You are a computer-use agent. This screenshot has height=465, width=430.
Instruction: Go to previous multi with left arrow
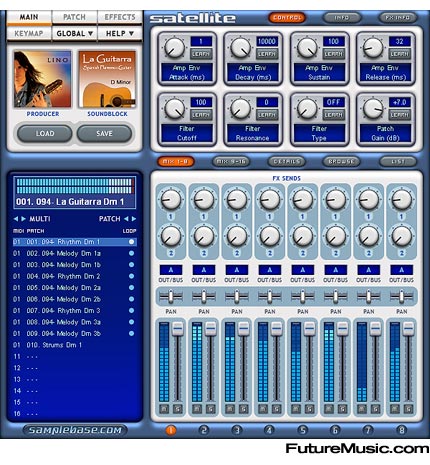[16, 219]
